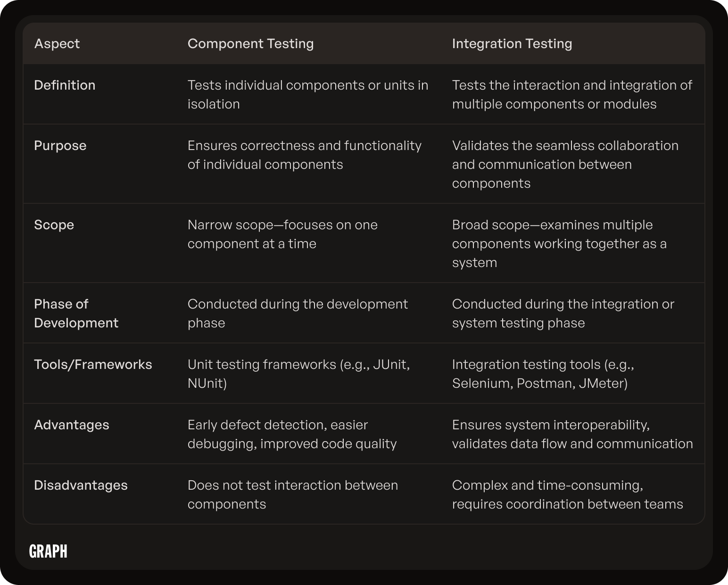Click the "Early defect detection, easier debugging" cell

point(292,434)
